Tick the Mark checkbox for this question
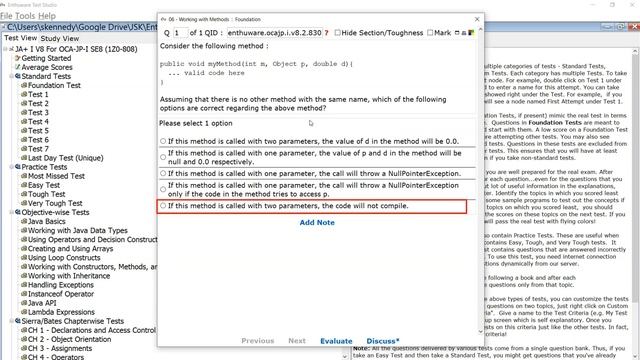Screen dimensions: 640x360 point(430,33)
